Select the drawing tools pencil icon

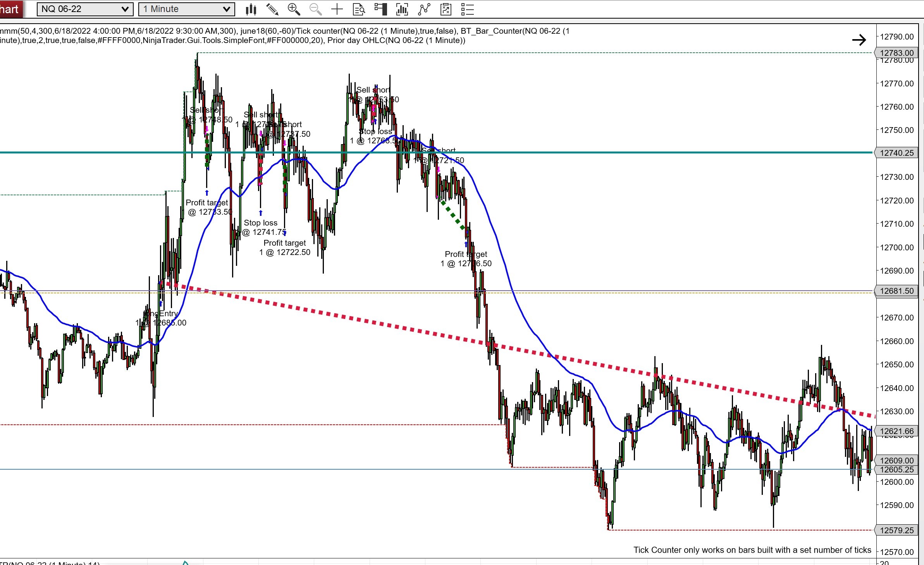(272, 9)
